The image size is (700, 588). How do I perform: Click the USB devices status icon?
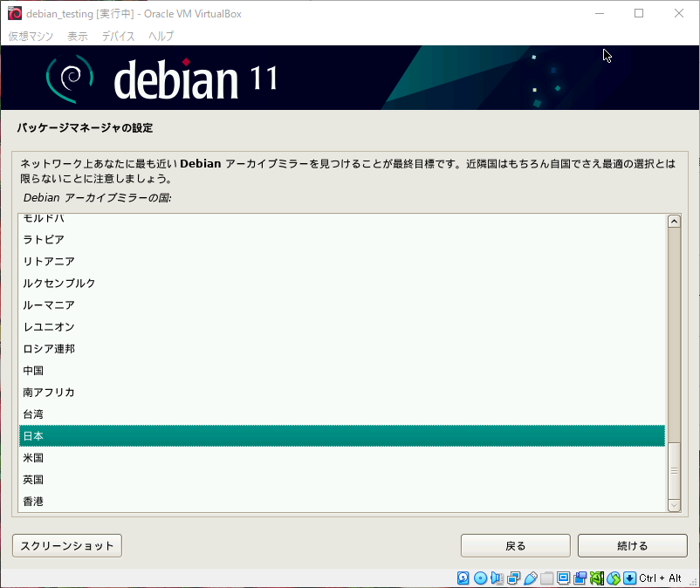pos(531,578)
